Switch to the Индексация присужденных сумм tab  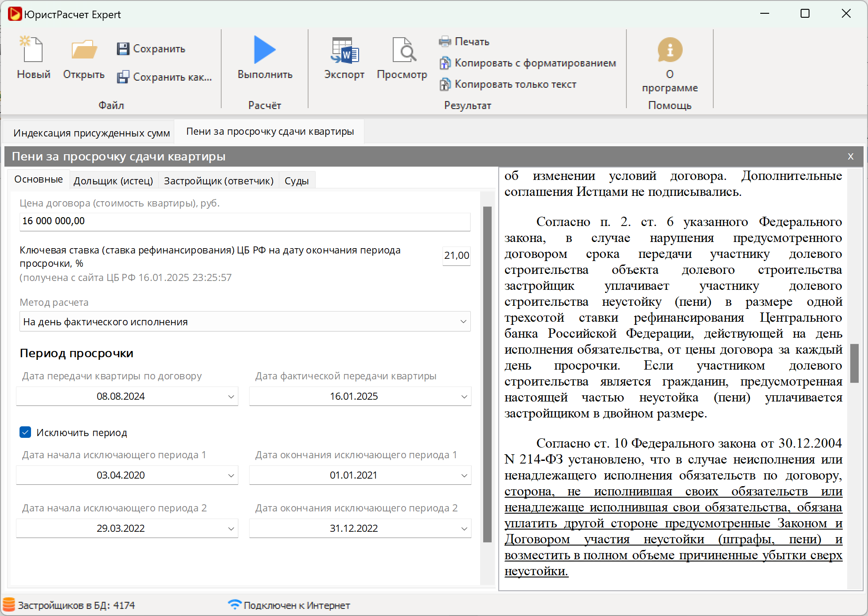pos(91,133)
